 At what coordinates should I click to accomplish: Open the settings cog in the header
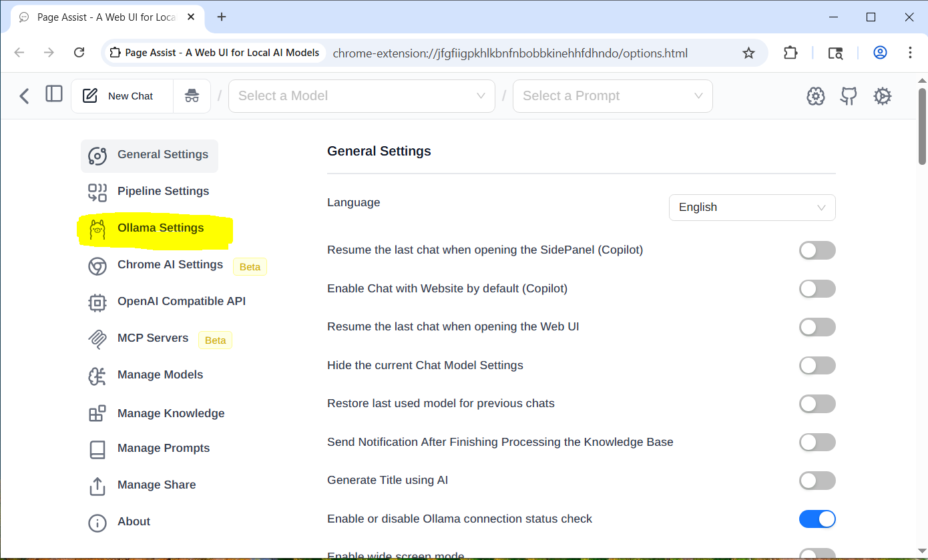pos(882,95)
